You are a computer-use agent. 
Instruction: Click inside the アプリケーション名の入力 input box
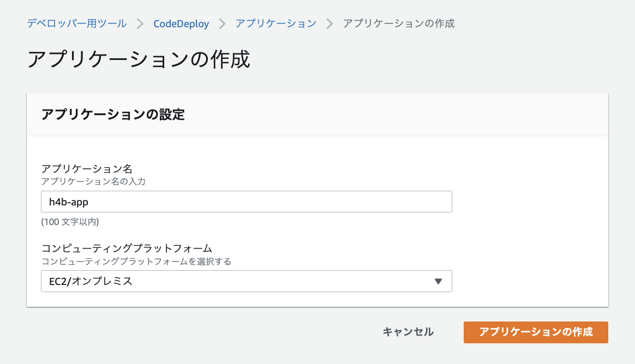click(245, 201)
